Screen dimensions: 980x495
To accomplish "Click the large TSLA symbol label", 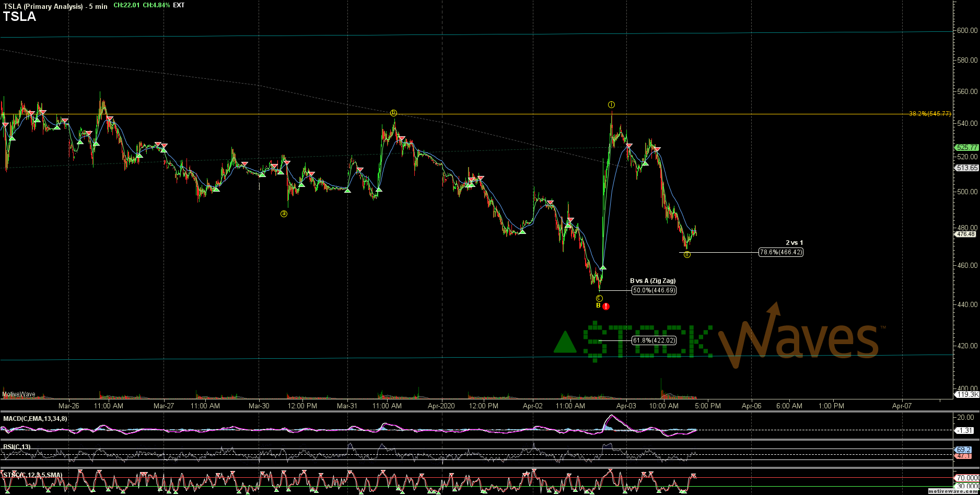I will tap(19, 17).
